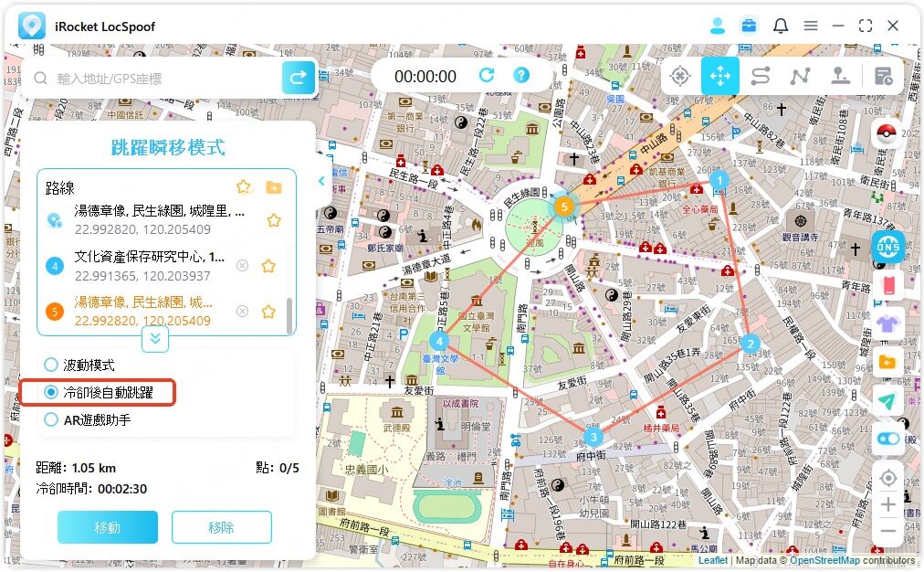
Task: Toggle the blue switch on right sidebar
Action: pos(888,439)
